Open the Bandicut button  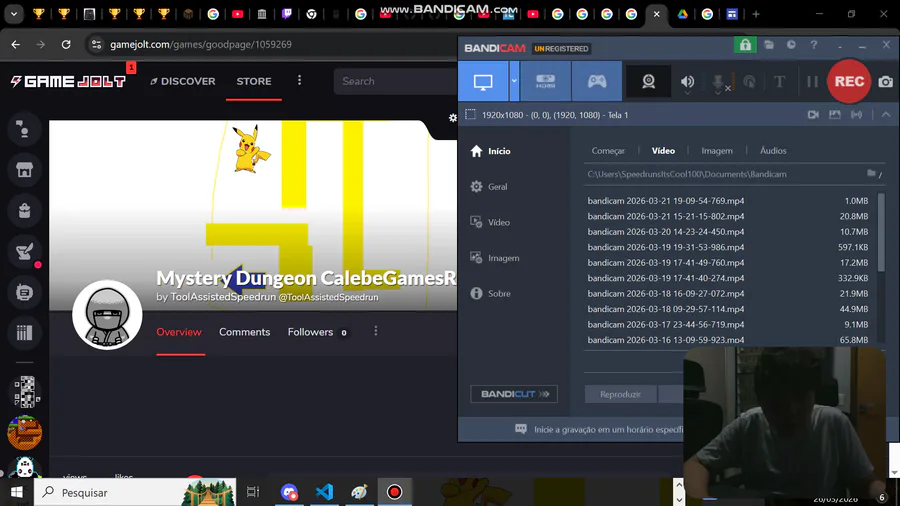pos(514,394)
